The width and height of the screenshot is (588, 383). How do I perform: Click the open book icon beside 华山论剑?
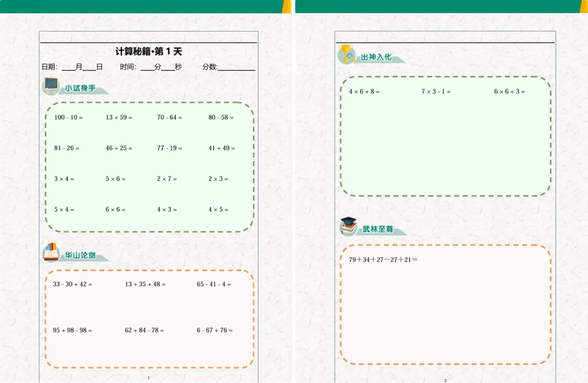(x=51, y=252)
